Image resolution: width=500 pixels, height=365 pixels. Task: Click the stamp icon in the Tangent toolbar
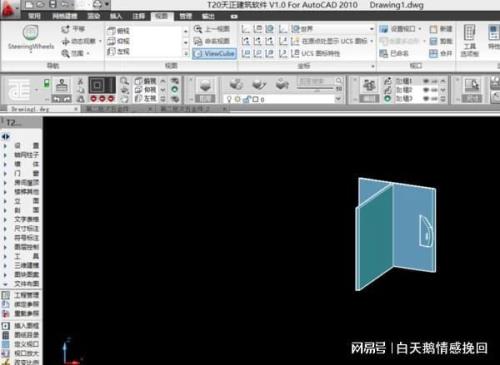(x=62, y=85)
